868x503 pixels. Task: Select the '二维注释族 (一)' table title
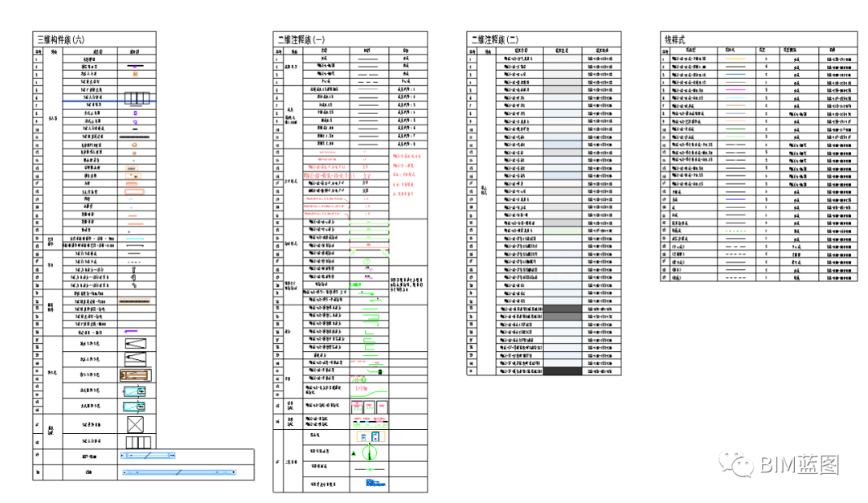tap(301, 40)
